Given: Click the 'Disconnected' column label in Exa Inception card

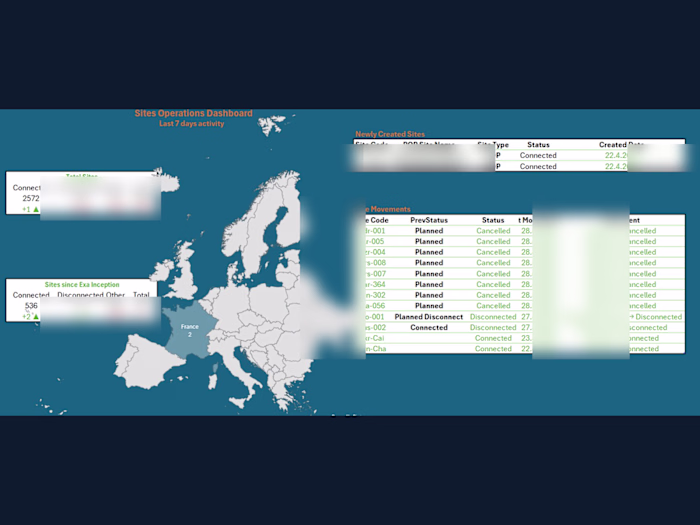Looking at the screenshot, I should [x=80, y=295].
